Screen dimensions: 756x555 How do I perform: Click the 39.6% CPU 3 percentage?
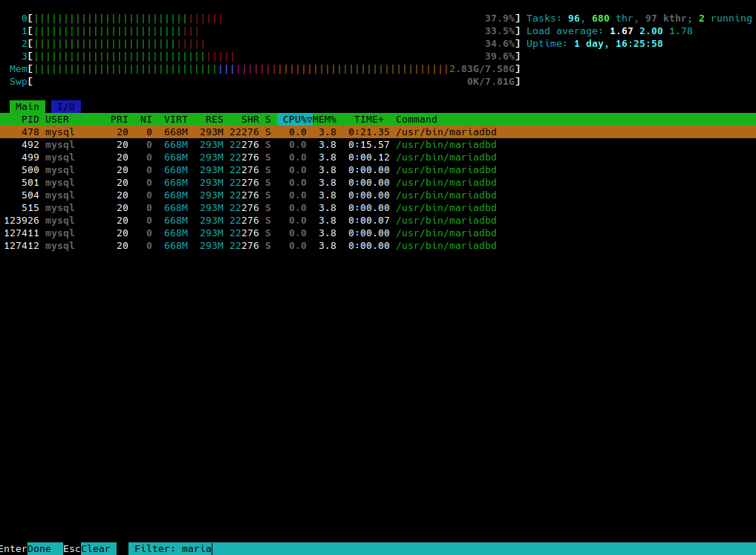[500, 56]
